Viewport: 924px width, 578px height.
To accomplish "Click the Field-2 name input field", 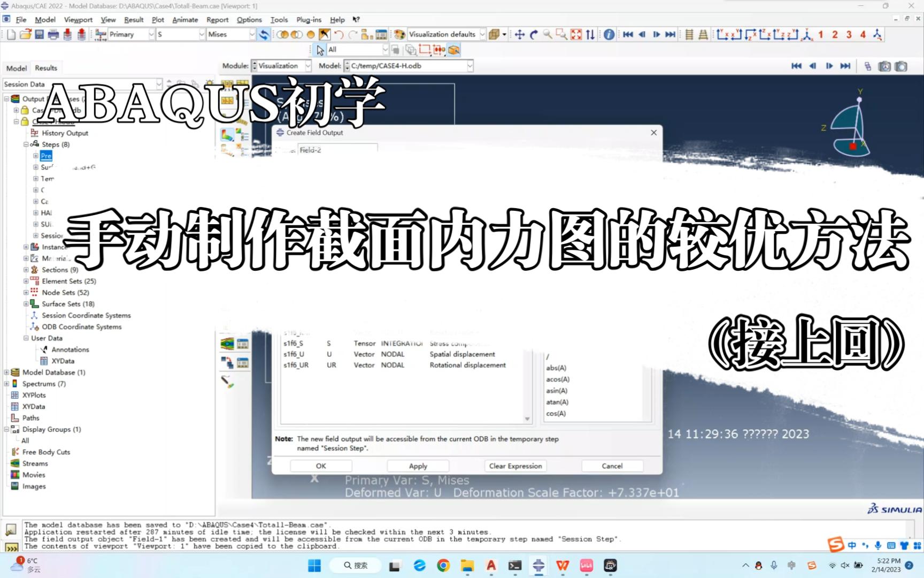I will (337, 150).
